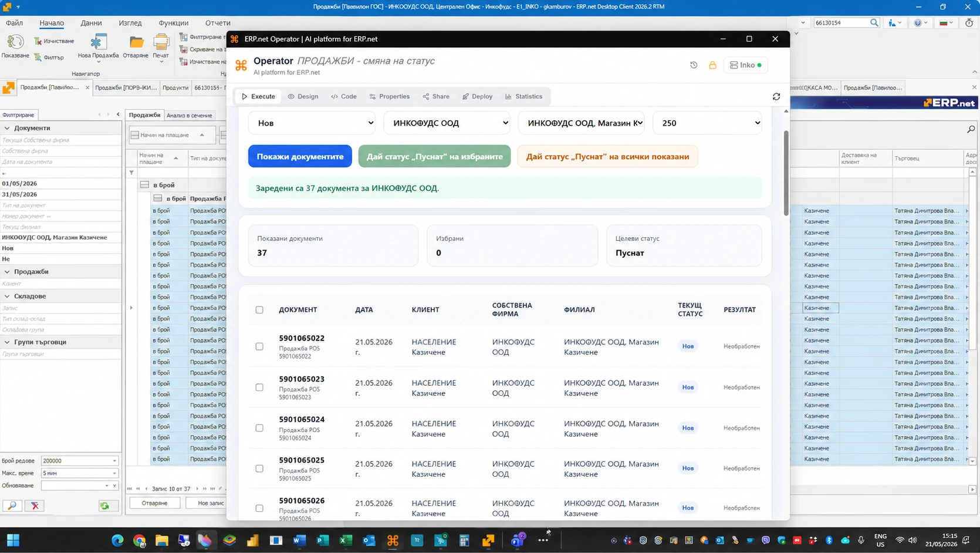Click the Inko connection button

pyautogui.click(x=745, y=65)
